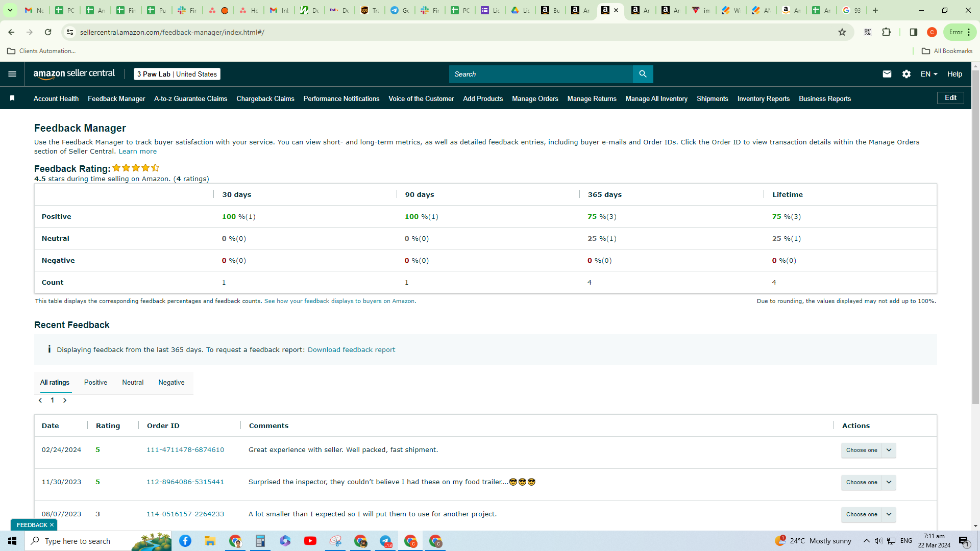The width and height of the screenshot is (980, 551).
Task: Open order 112-8964086-5315441
Action: 185,482
